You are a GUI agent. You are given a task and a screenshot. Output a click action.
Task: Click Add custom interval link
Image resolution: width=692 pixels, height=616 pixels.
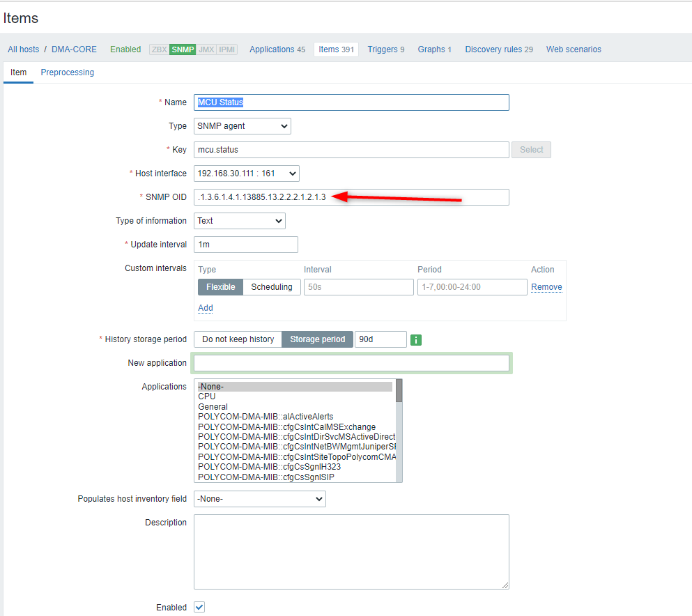[206, 307]
